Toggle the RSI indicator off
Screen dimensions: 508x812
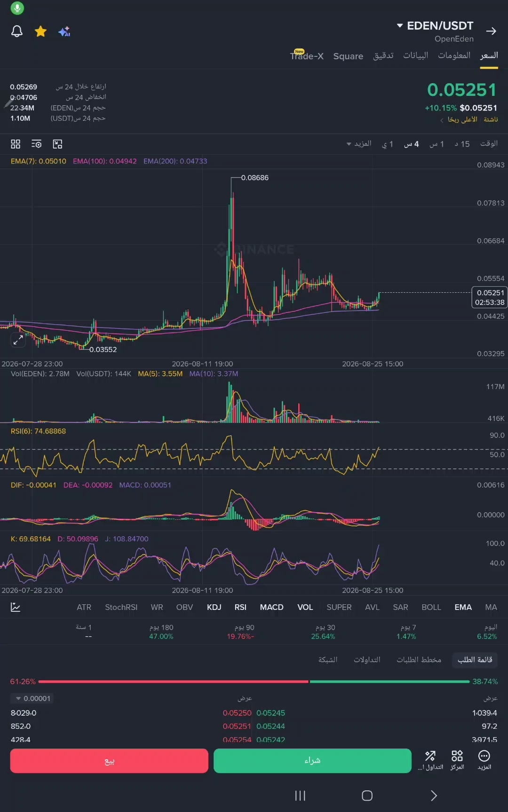240,607
